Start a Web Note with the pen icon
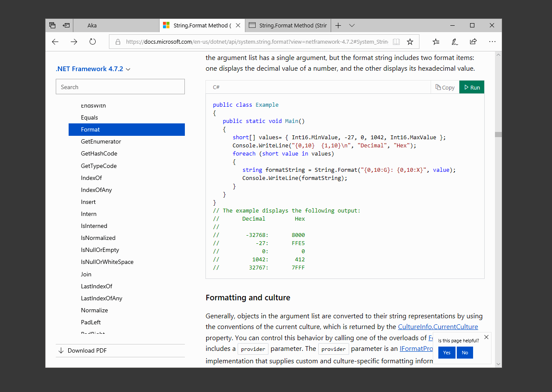 point(454,42)
